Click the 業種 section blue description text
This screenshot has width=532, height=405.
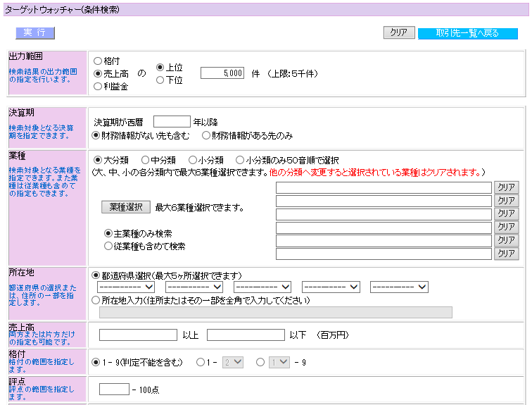point(45,182)
